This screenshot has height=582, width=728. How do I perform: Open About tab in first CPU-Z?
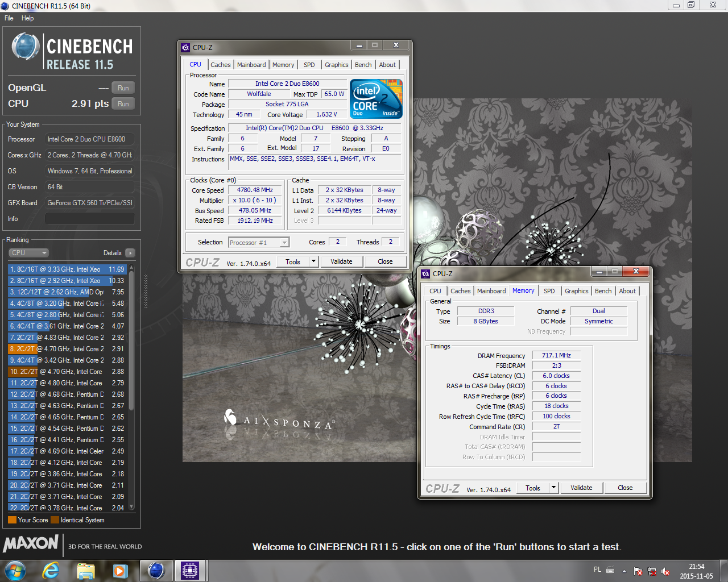(x=388, y=65)
